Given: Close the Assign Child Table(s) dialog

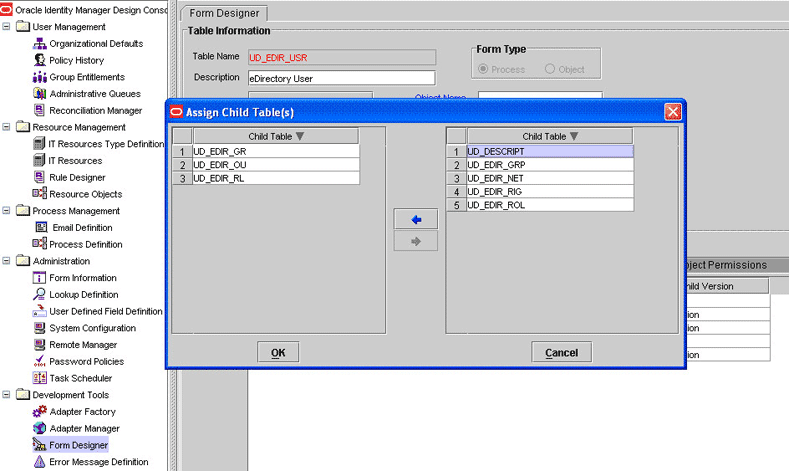Looking at the screenshot, I should pos(673,112).
